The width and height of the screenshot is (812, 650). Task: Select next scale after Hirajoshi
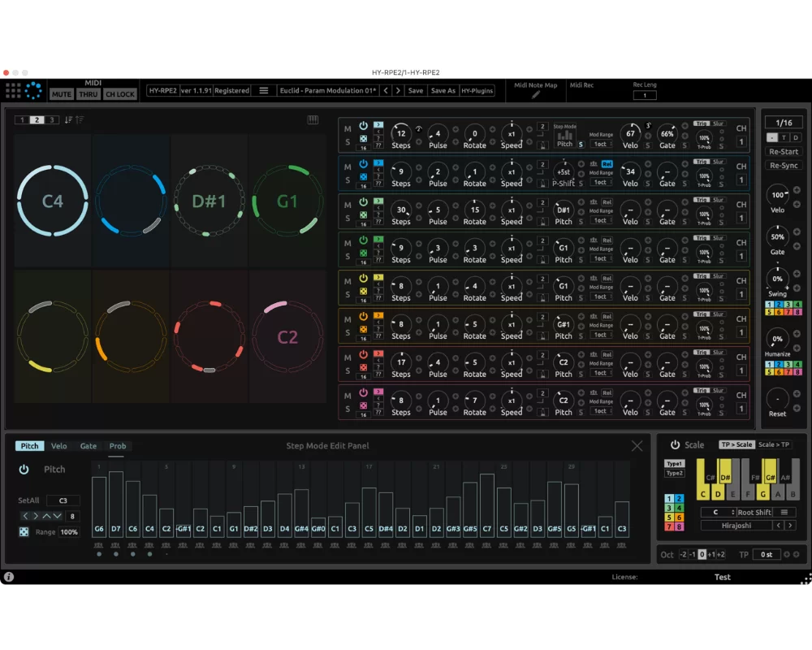(790, 526)
